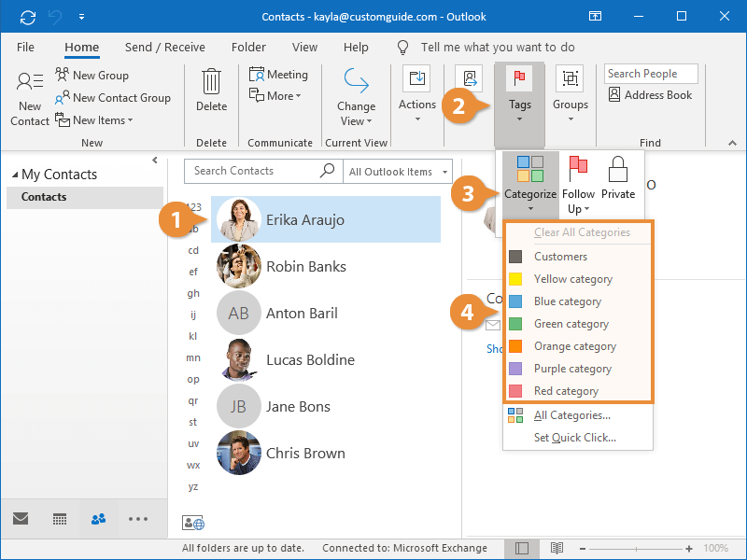This screenshot has width=747, height=560.
Task: Click the blue swatch for Blue category
Action: click(x=515, y=301)
